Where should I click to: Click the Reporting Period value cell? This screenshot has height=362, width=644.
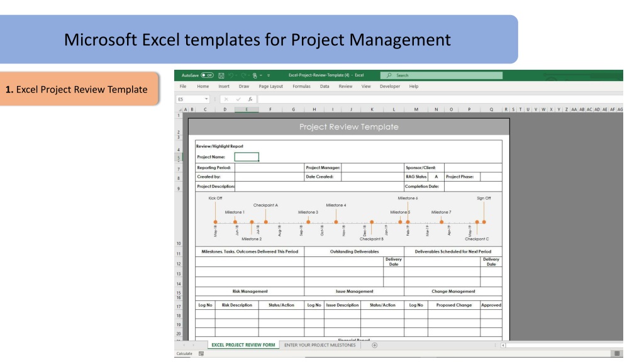click(269, 167)
